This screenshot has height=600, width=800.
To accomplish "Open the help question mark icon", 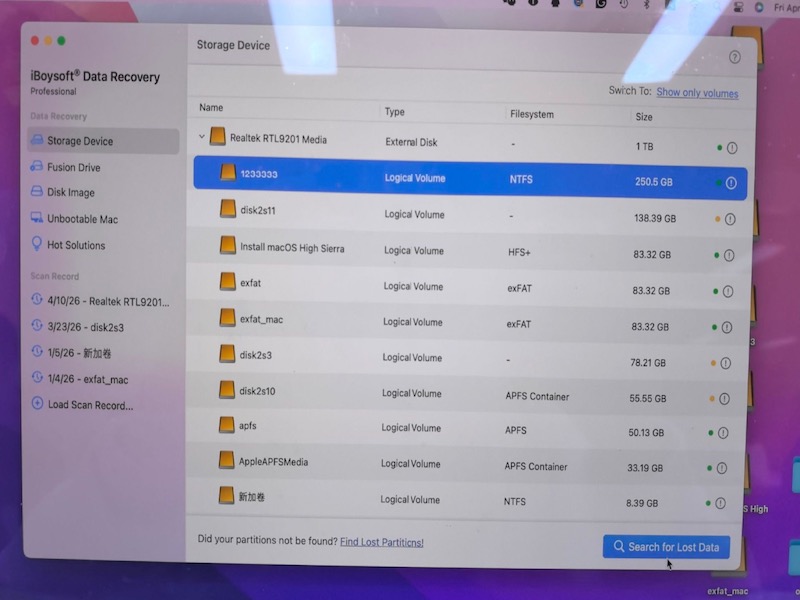I will point(734,57).
